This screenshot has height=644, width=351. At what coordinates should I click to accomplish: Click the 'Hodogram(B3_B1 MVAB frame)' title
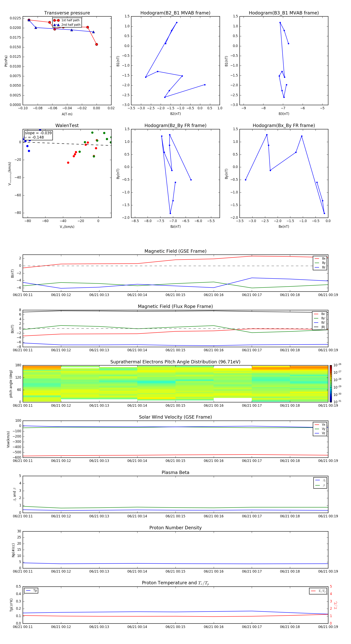(x=284, y=13)
